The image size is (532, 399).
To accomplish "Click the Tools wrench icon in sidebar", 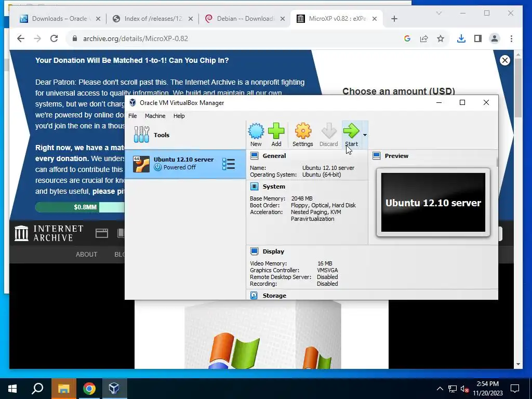I will pyautogui.click(x=141, y=135).
